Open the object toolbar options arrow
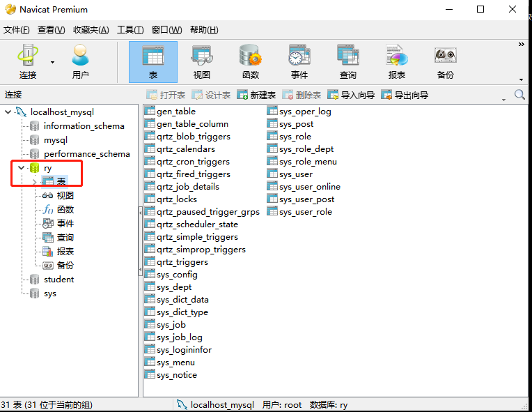 coord(504,100)
